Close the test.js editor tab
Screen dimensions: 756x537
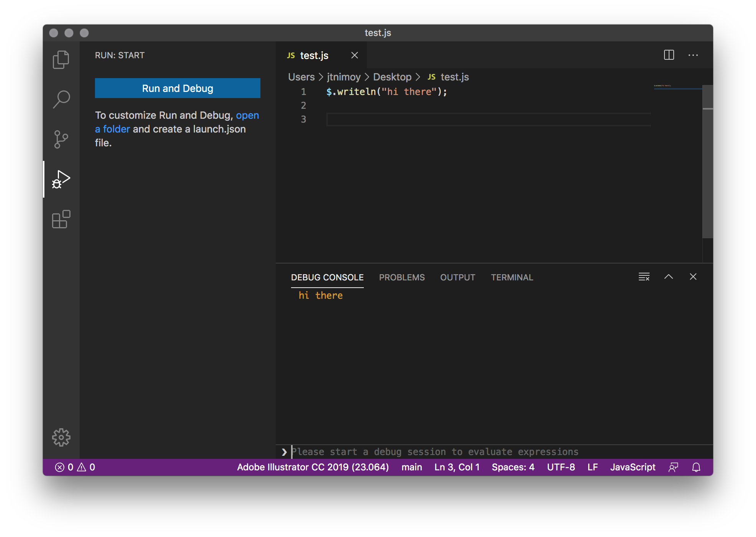[355, 55]
